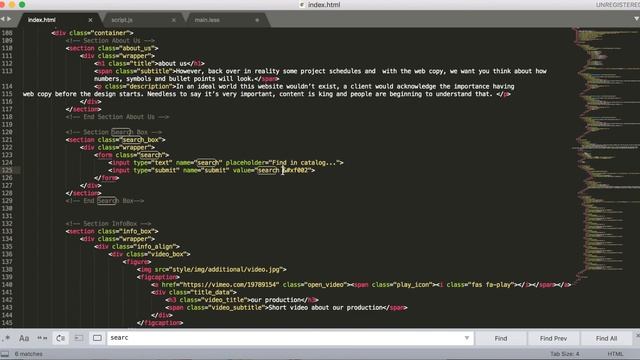Screen dimensions: 640x360
Task: Click 'Short video about our production' text
Action: click(325, 307)
